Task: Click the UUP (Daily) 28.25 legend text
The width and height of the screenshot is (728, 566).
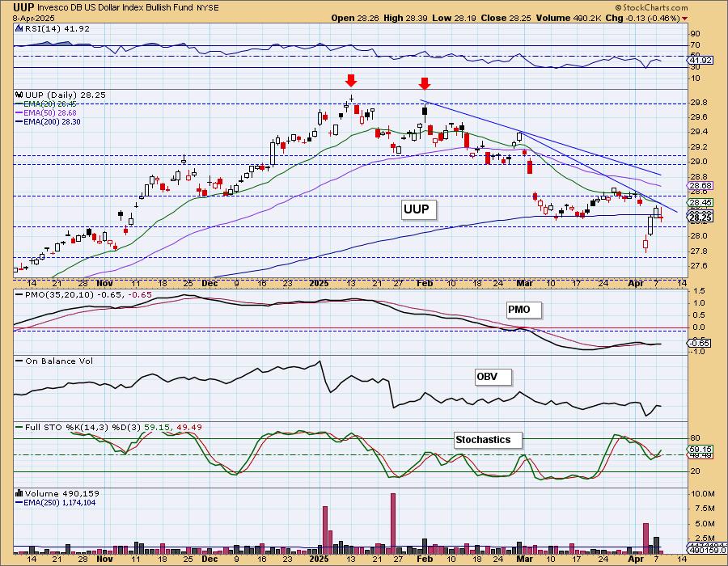Action: (66, 95)
